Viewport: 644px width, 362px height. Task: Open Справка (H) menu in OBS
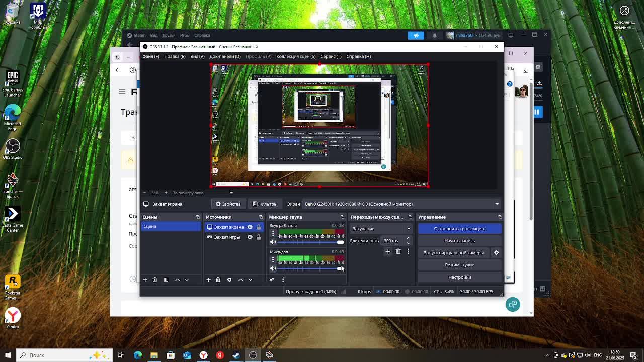pos(359,56)
